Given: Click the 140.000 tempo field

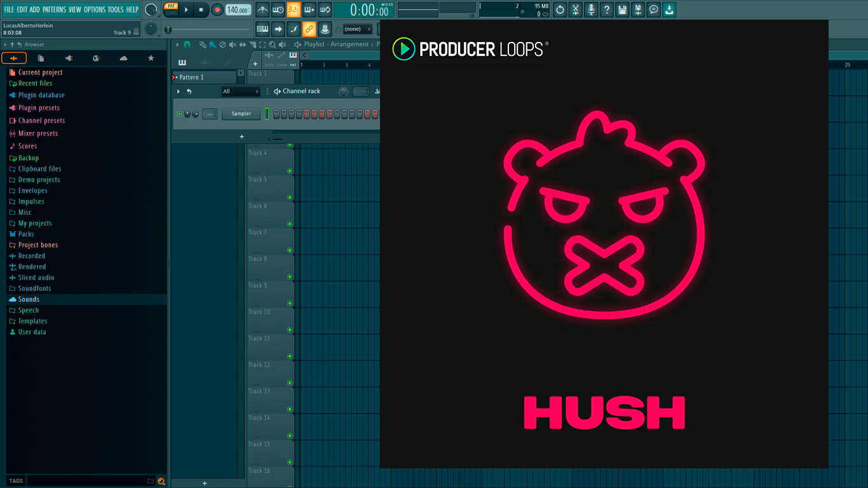Looking at the screenshot, I should (x=238, y=10).
